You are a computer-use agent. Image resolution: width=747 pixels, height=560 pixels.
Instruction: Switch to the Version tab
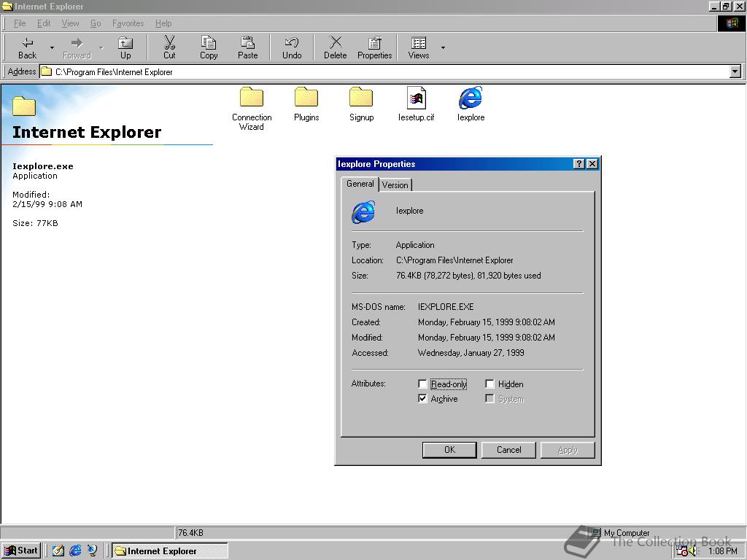395,184
